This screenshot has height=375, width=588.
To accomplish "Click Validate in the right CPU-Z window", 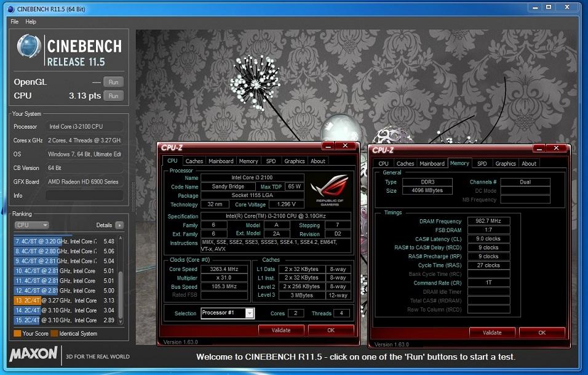I will tap(492, 333).
